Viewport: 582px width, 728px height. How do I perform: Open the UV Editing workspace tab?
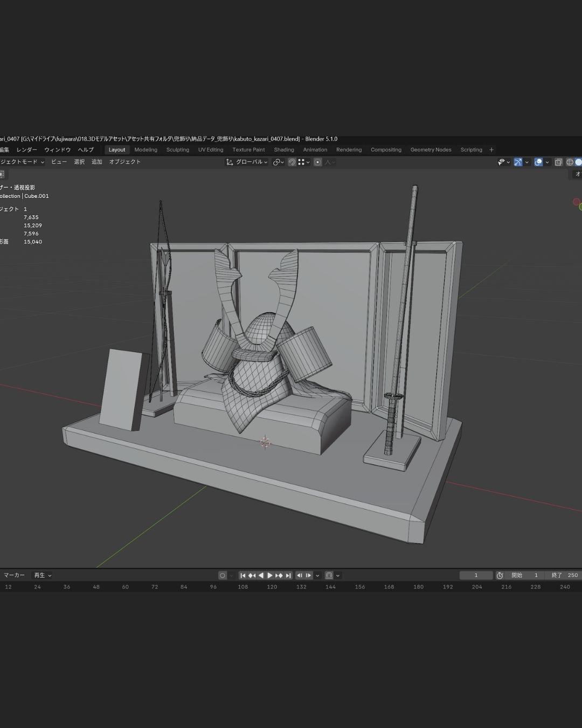click(210, 150)
